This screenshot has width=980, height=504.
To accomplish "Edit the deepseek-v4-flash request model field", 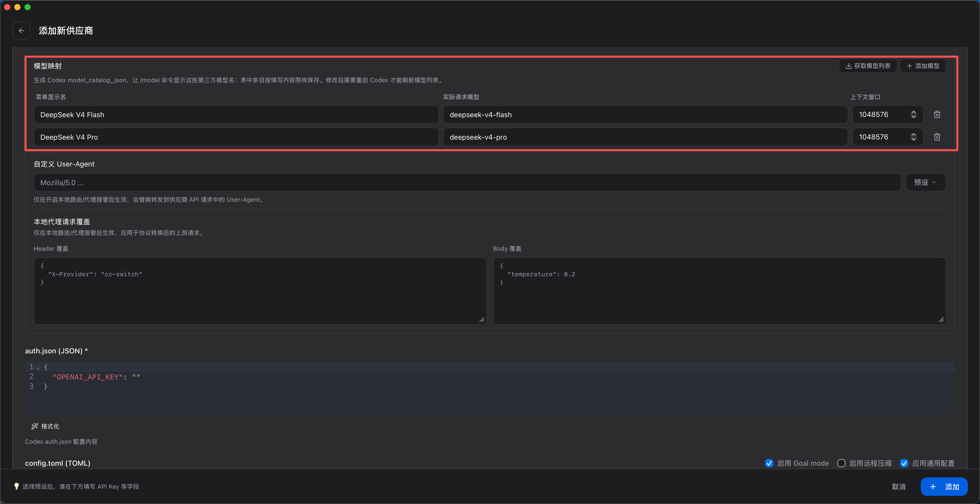I will click(x=645, y=115).
